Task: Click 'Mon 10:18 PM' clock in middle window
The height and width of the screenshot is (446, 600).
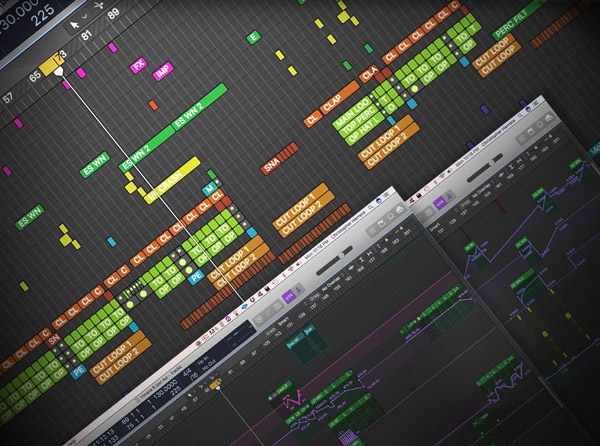Action: click(x=316, y=250)
